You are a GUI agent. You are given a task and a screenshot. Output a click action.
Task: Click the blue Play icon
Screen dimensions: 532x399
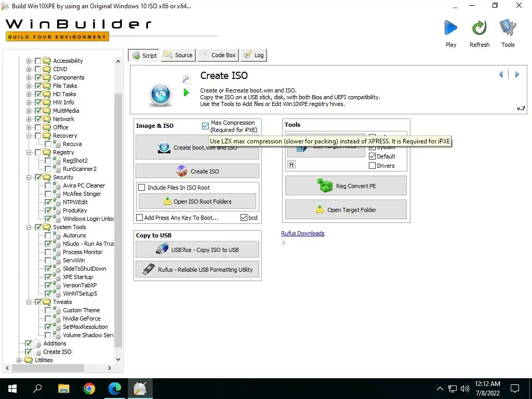pyautogui.click(x=450, y=28)
